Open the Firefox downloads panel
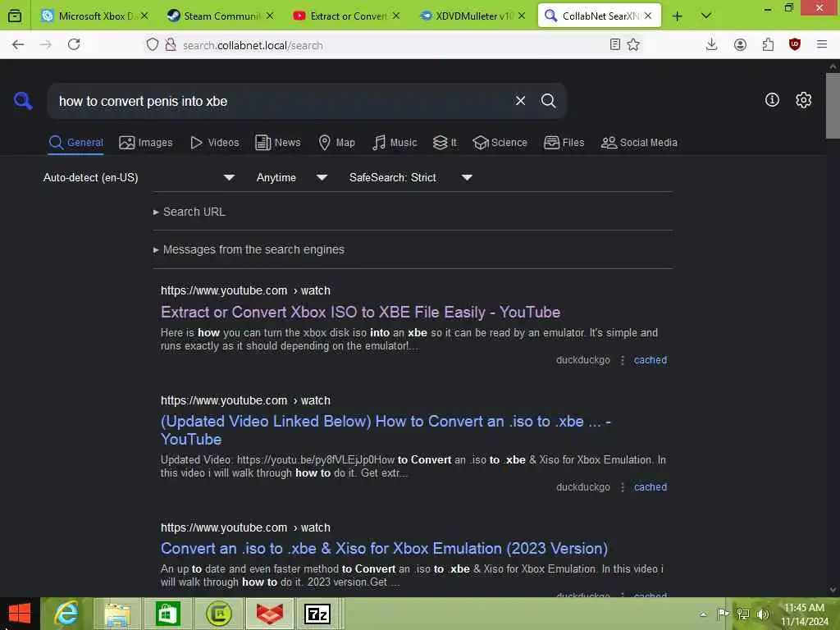Image resolution: width=840 pixels, height=630 pixels. (711, 44)
